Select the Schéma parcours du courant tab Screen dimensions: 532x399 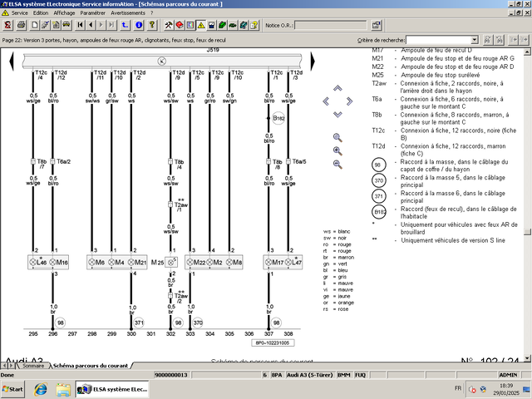(x=90, y=366)
